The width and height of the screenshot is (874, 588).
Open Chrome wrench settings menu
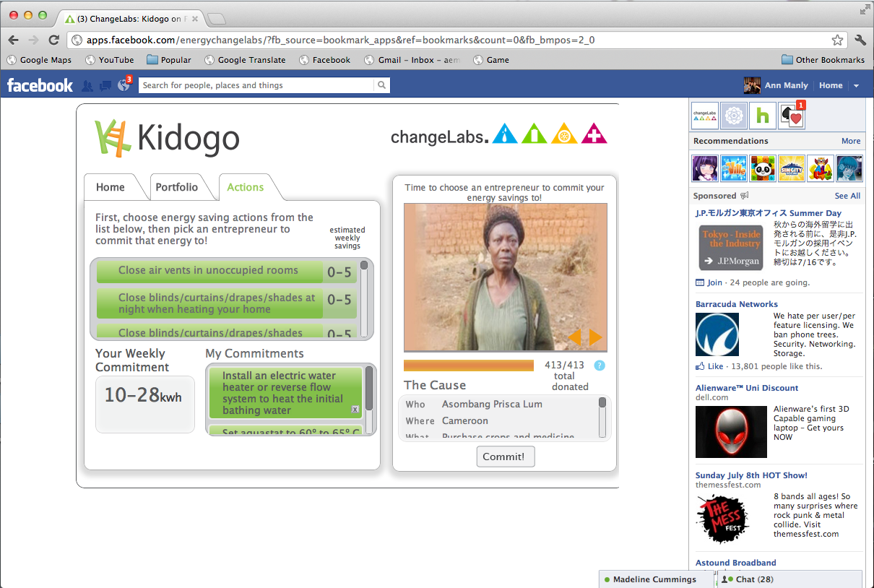point(860,40)
